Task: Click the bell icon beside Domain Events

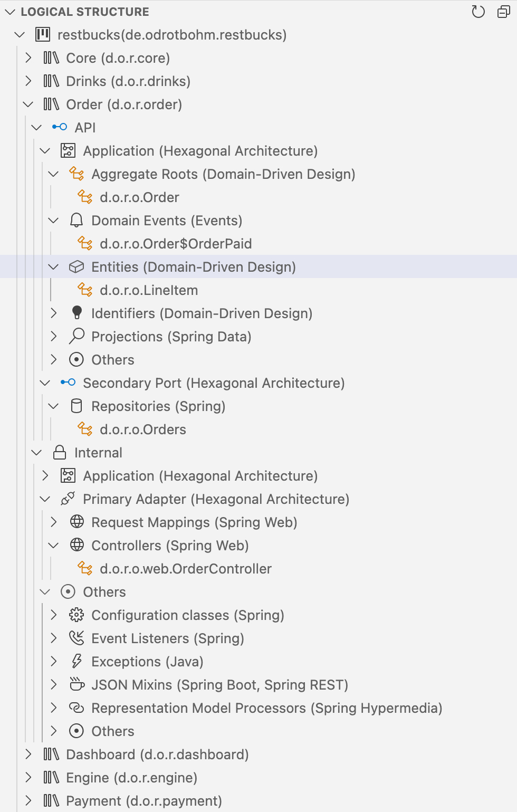Action: (x=76, y=221)
